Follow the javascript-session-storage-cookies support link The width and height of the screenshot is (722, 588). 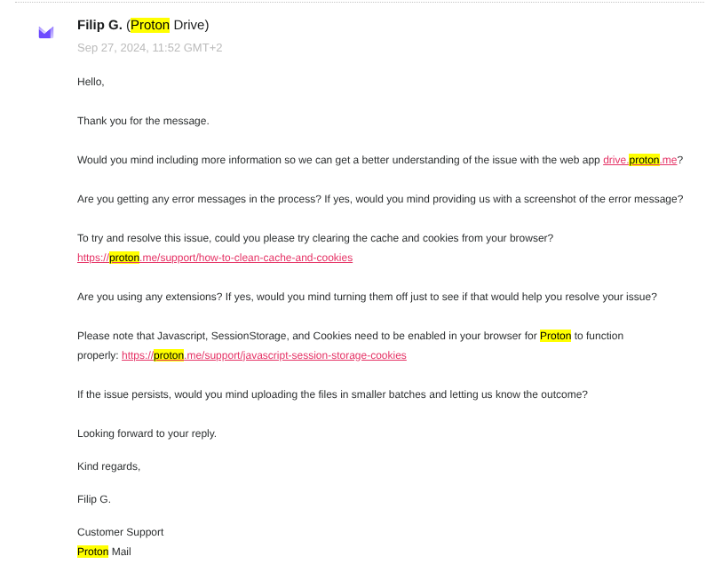(264, 355)
